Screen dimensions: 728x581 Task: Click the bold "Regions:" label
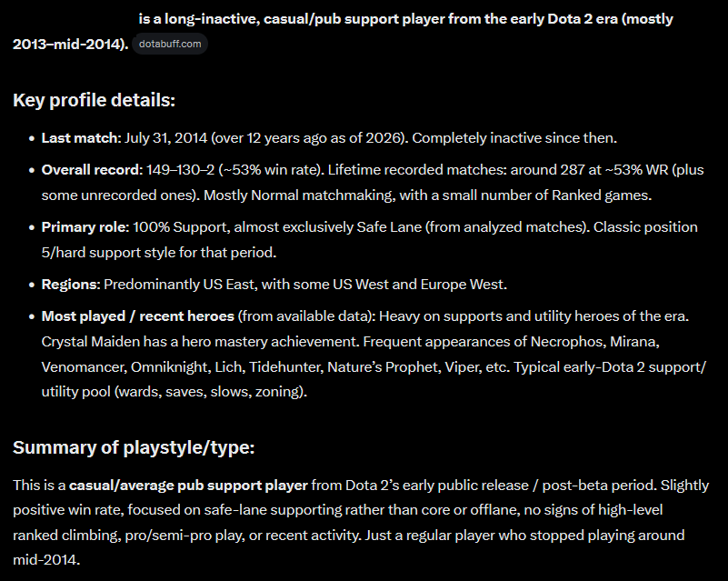71,285
